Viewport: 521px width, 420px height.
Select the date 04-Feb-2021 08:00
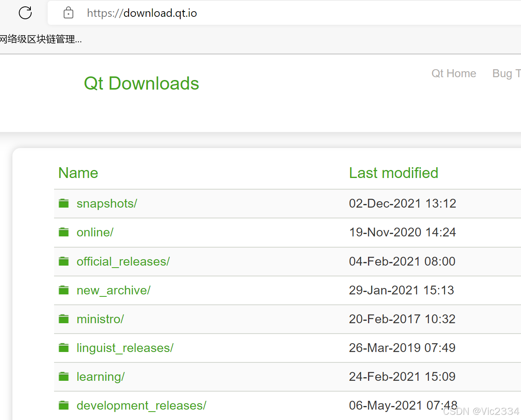tap(402, 262)
